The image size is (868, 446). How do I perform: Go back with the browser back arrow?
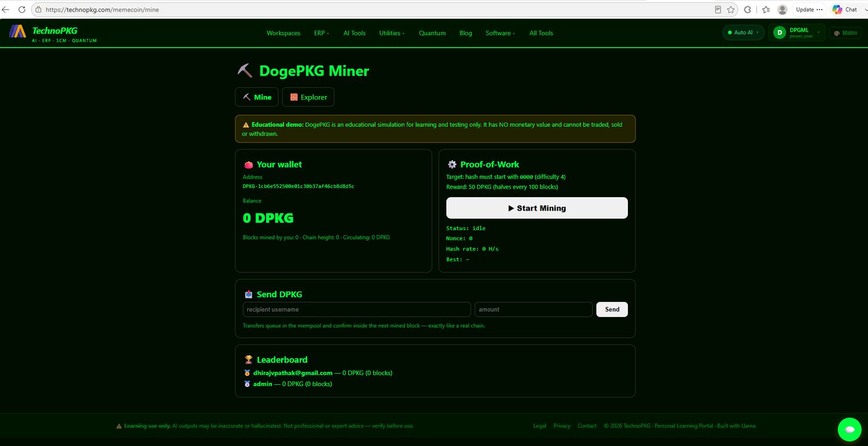coord(6,9)
